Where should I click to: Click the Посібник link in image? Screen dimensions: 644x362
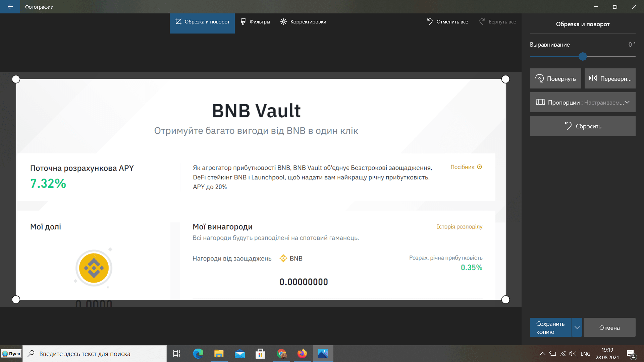coord(466,167)
